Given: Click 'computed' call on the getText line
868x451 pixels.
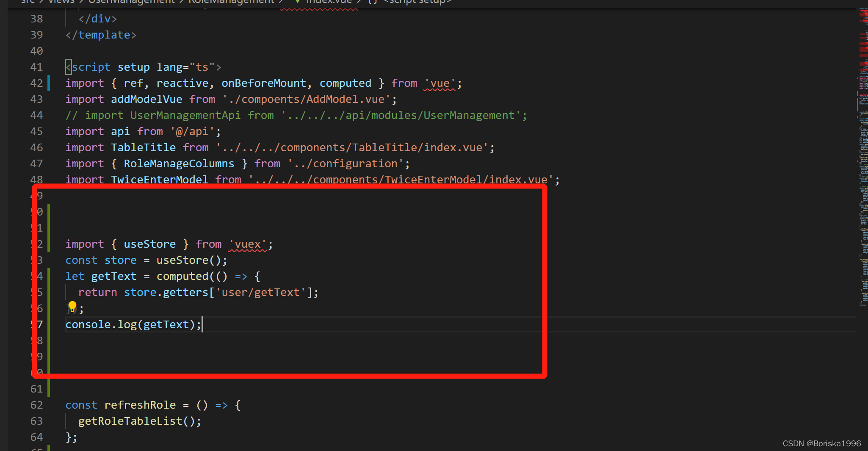Looking at the screenshot, I should pos(182,276).
